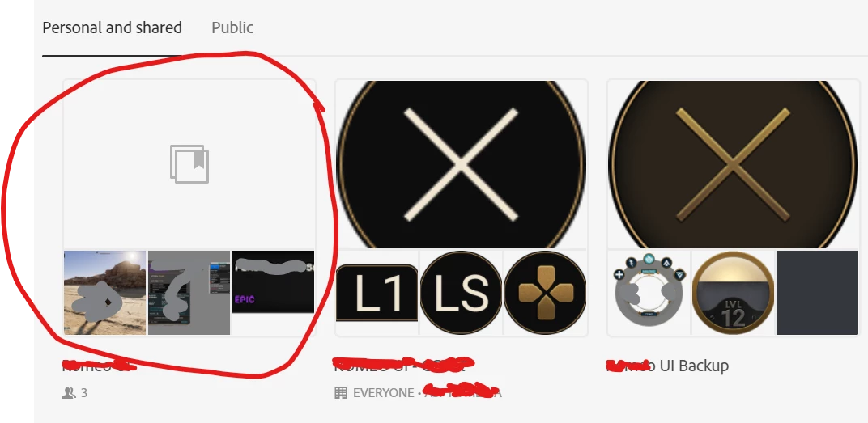Click the UI Backup library title
Viewport: 868px width, 423px height.
(668, 366)
